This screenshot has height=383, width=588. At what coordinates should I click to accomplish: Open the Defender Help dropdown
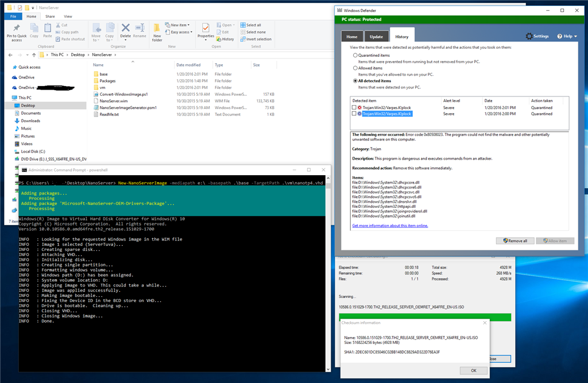[567, 36]
